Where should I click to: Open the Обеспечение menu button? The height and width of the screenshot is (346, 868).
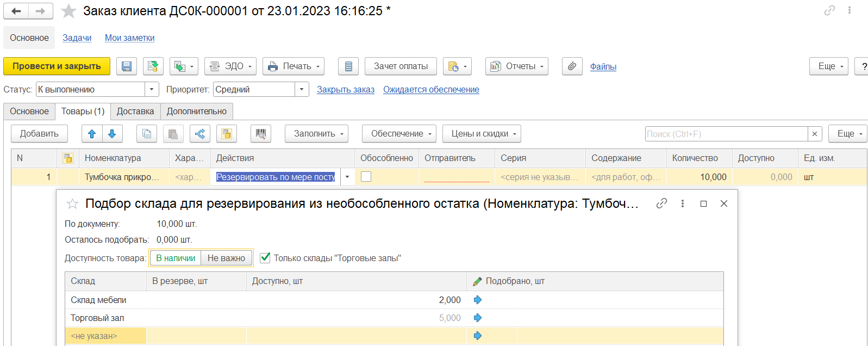(x=401, y=134)
